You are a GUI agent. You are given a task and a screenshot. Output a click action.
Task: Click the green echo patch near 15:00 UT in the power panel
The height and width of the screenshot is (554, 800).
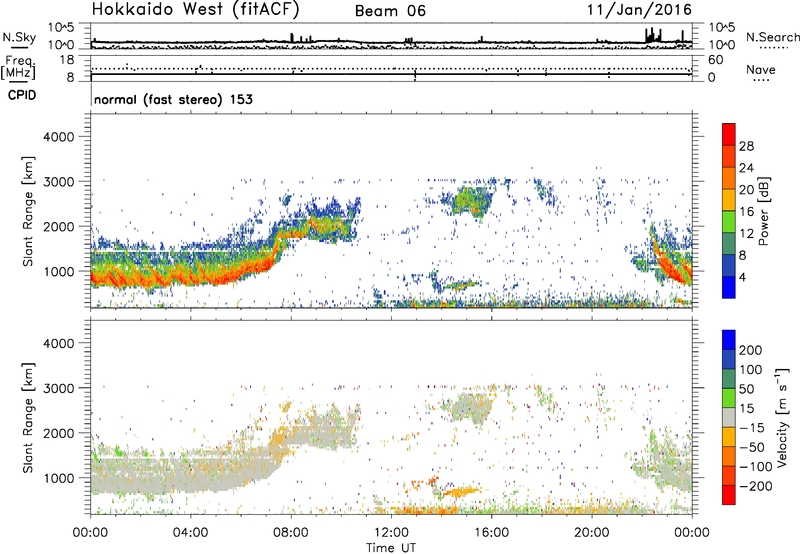click(x=470, y=200)
